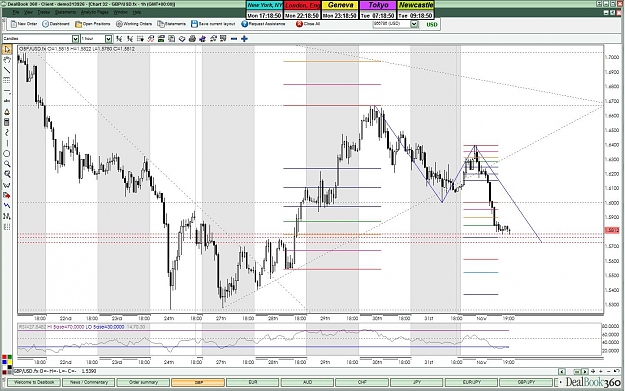Select the arrow pointer tool
Image resolution: width=625 pixels, height=391 pixels.
[7, 49]
